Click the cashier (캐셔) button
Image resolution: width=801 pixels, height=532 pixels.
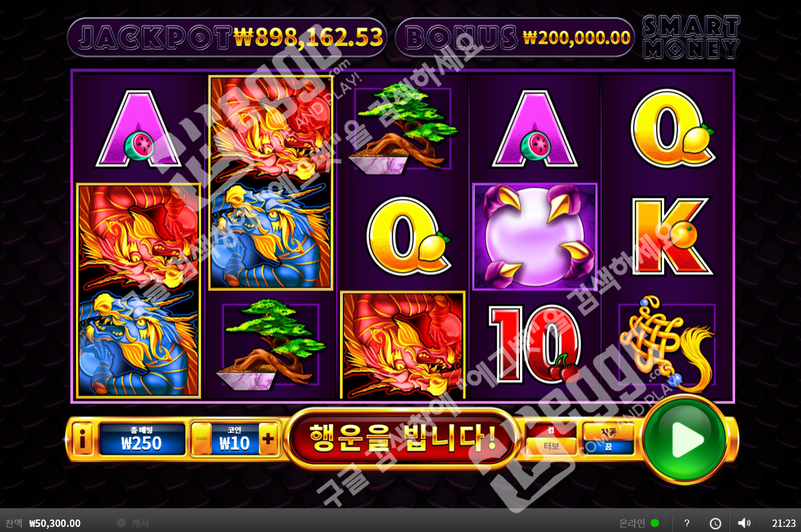[134, 523]
